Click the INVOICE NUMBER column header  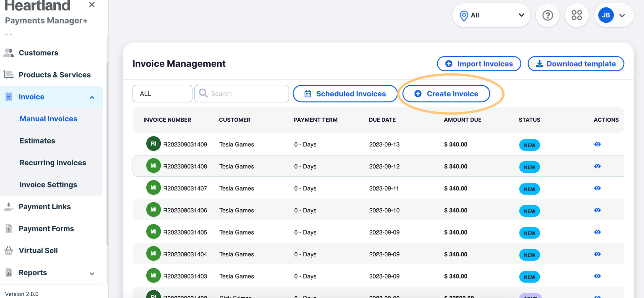167,120
